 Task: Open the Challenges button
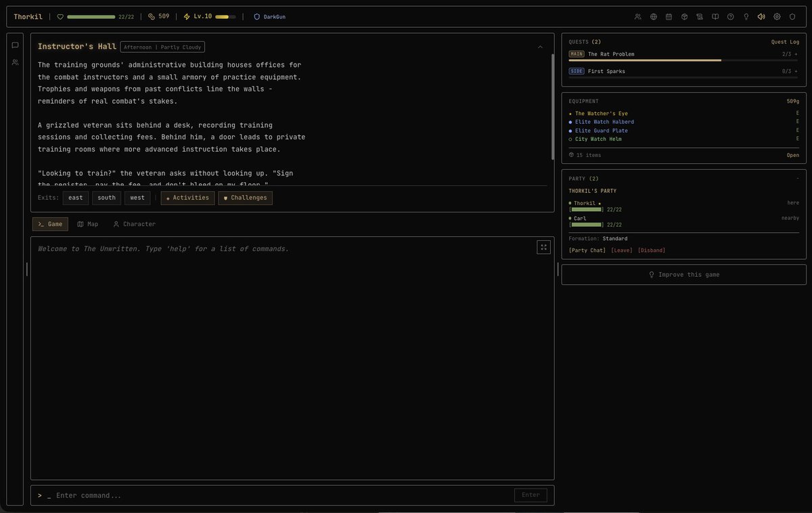[245, 198]
